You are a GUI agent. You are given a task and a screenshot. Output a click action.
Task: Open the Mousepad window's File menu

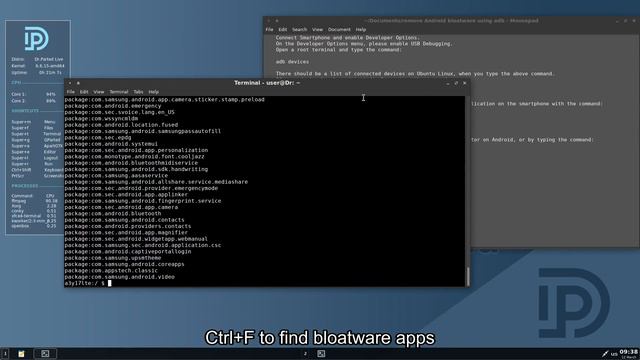click(269, 29)
